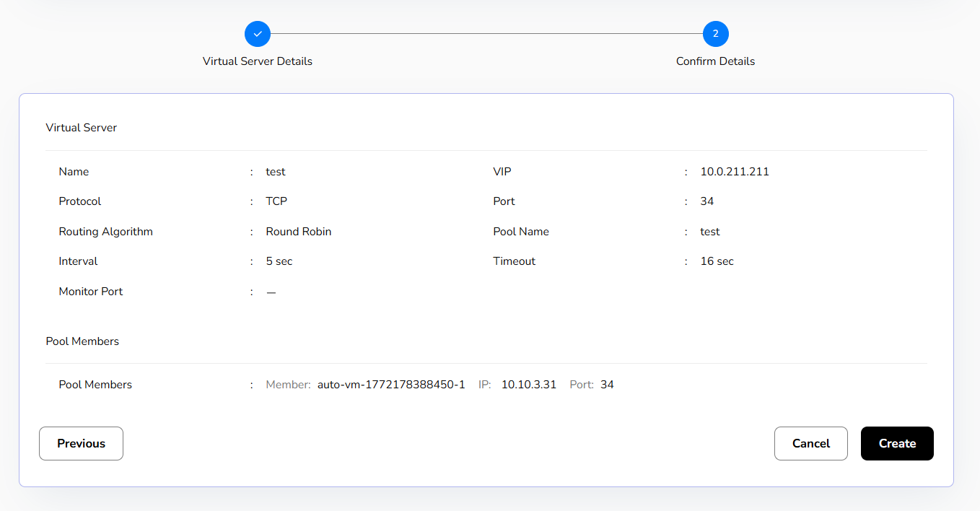Click the VIP address 10.0.211.211

click(735, 172)
